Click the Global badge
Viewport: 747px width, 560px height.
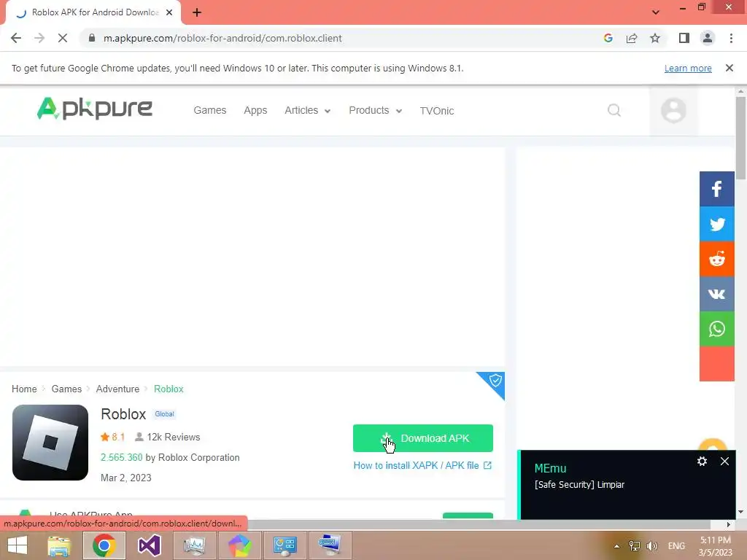(x=164, y=414)
